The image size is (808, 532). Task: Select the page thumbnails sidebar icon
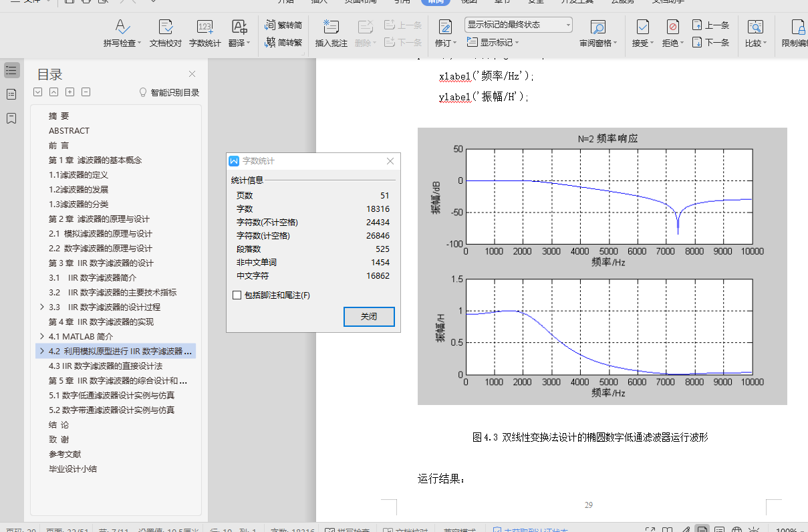click(11, 94)
